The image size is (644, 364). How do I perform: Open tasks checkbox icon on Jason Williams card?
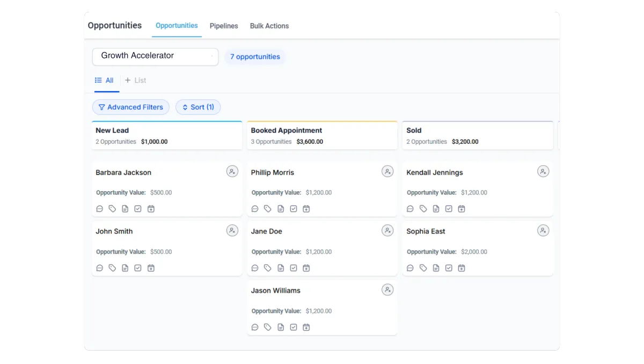(294, 327)
